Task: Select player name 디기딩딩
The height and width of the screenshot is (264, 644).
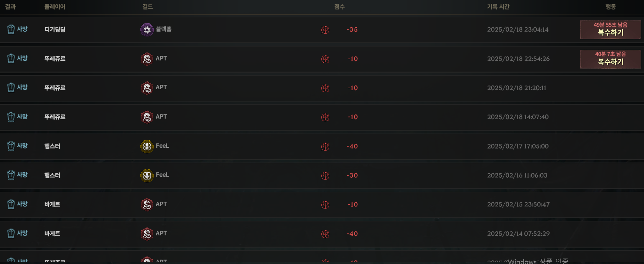Action: click(55, 29)
